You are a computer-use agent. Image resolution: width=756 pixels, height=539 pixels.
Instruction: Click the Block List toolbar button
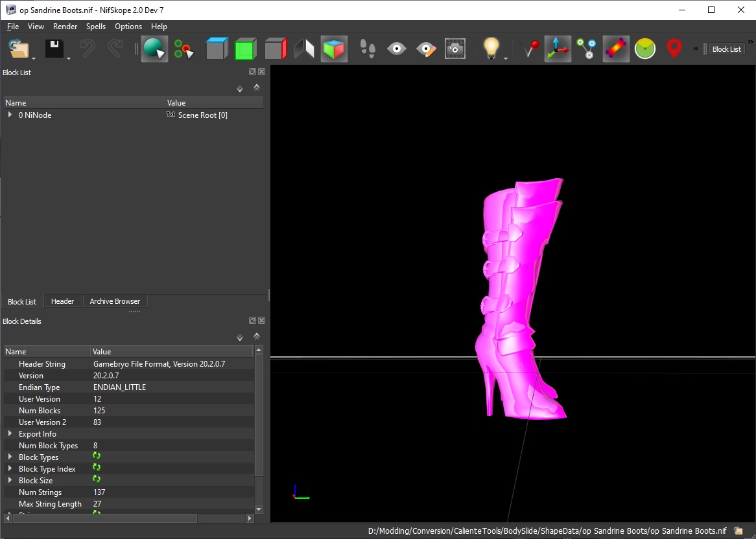coord(726,49)
